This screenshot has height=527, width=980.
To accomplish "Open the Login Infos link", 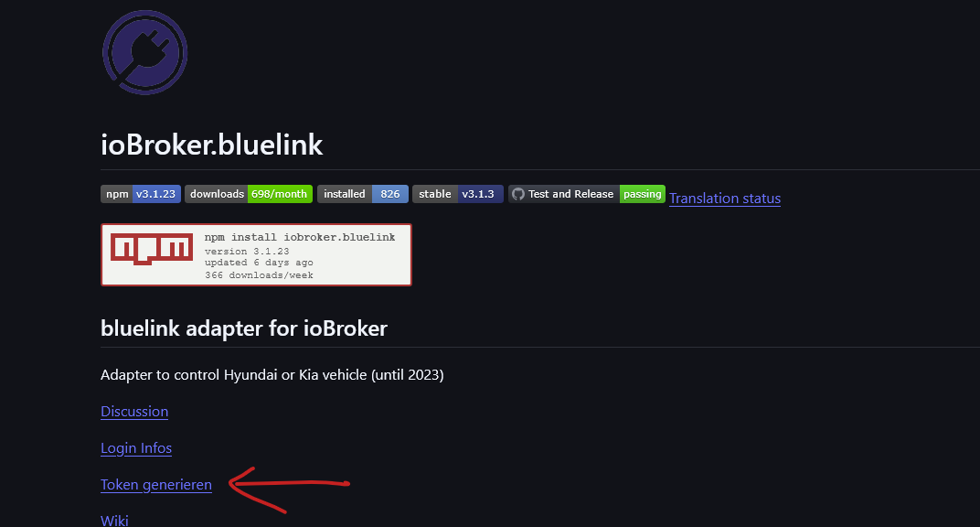I will tap(136, 448).
